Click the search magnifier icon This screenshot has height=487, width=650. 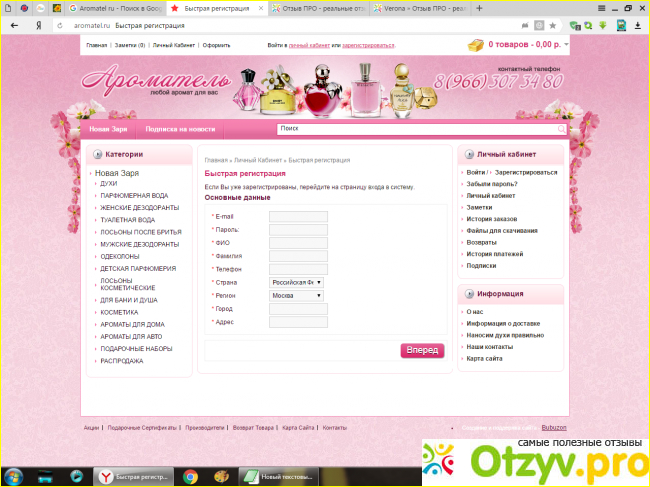point(562,129)
